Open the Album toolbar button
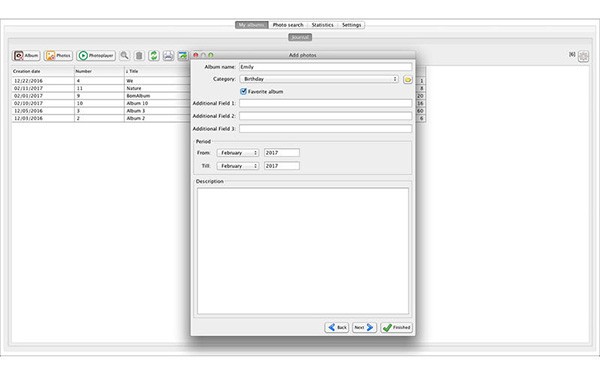 [x=26, y=55]
